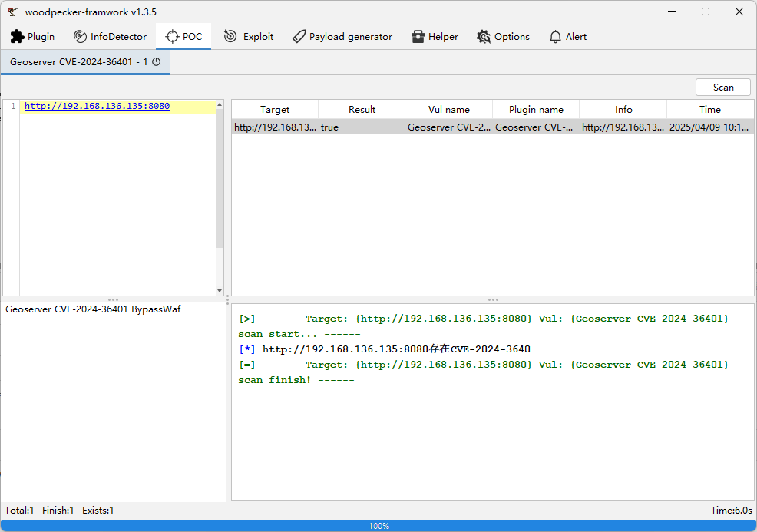757x532 pixels.
Task: Click the target editor's scroll-down arrow
Action: tap(220, 291)
